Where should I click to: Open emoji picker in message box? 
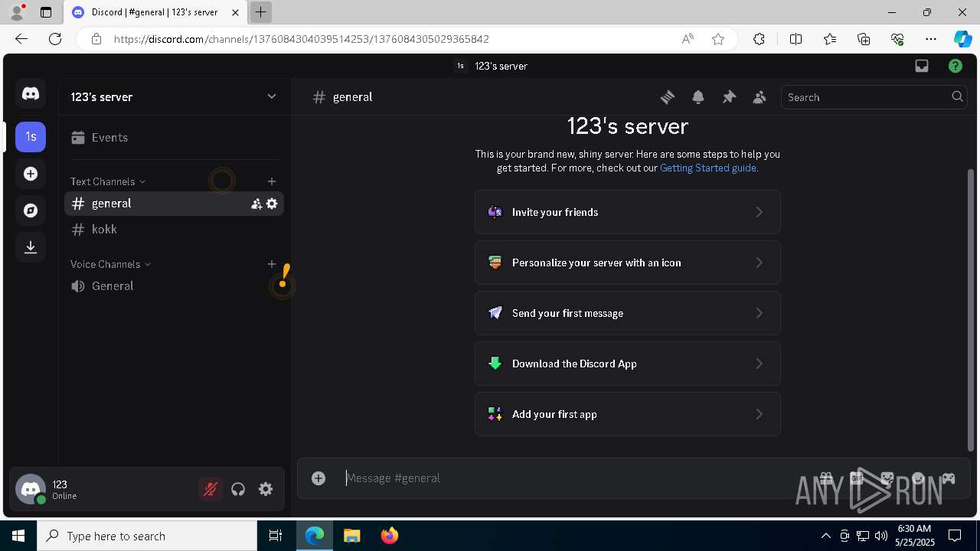918,478
